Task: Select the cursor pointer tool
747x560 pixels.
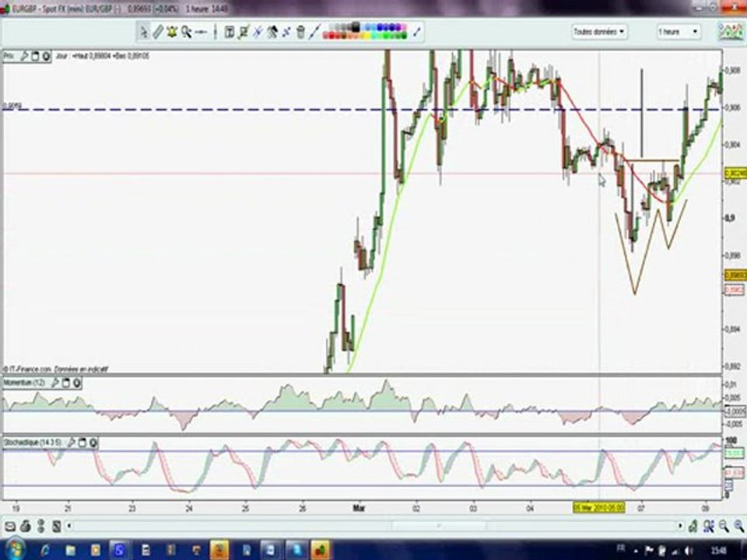Action: [143, 32]
